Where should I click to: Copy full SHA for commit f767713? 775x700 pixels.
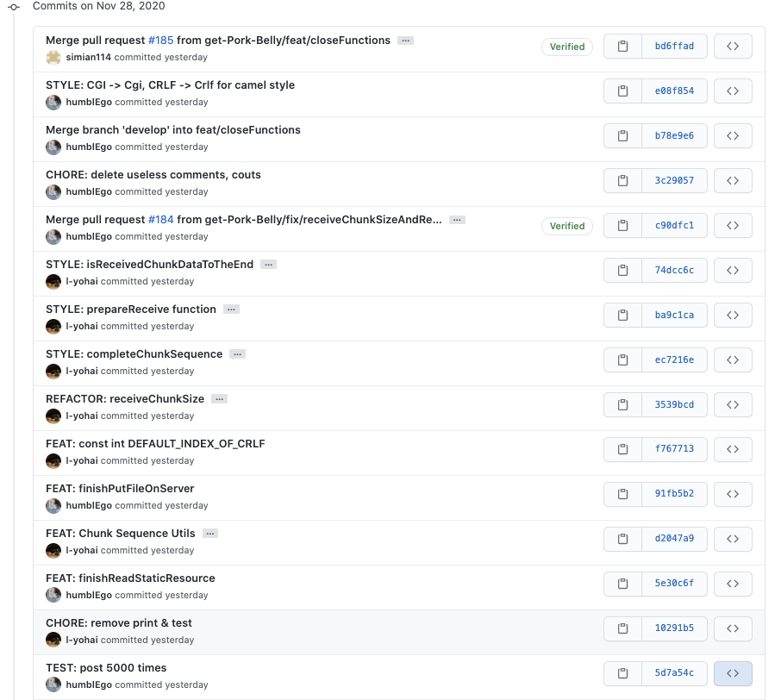point(622,450)
